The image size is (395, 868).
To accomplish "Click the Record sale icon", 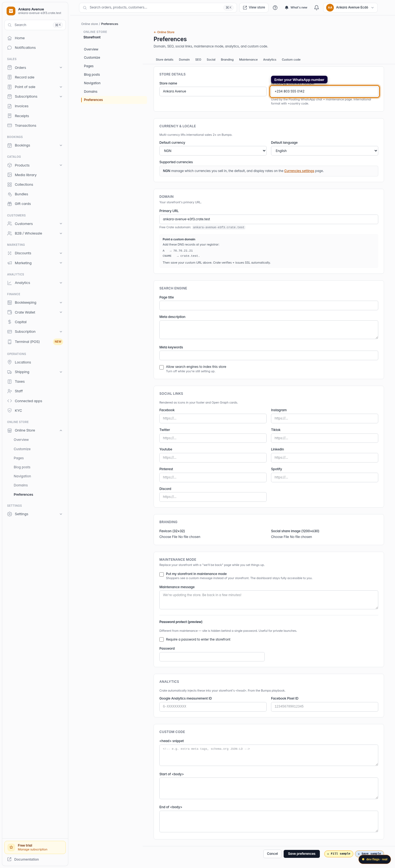I will pyautogui.click(x=9, y=77).
